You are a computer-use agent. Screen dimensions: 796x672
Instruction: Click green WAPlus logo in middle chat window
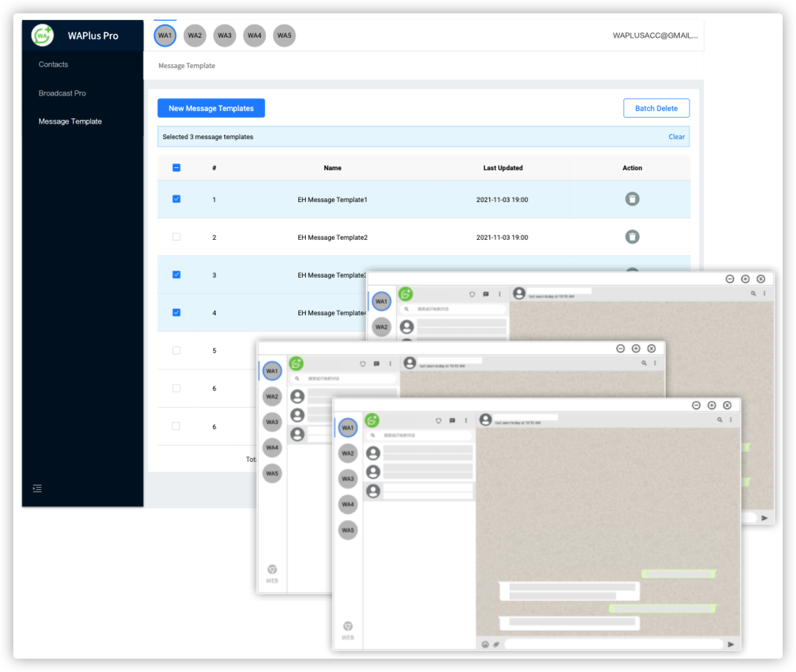pyautogui.click(x=296, y=363)
